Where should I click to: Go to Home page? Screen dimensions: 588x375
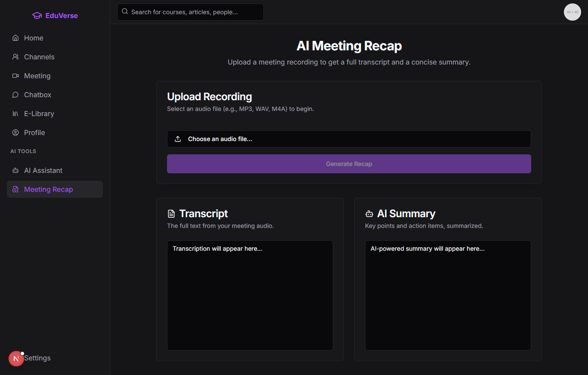(55, 38)
